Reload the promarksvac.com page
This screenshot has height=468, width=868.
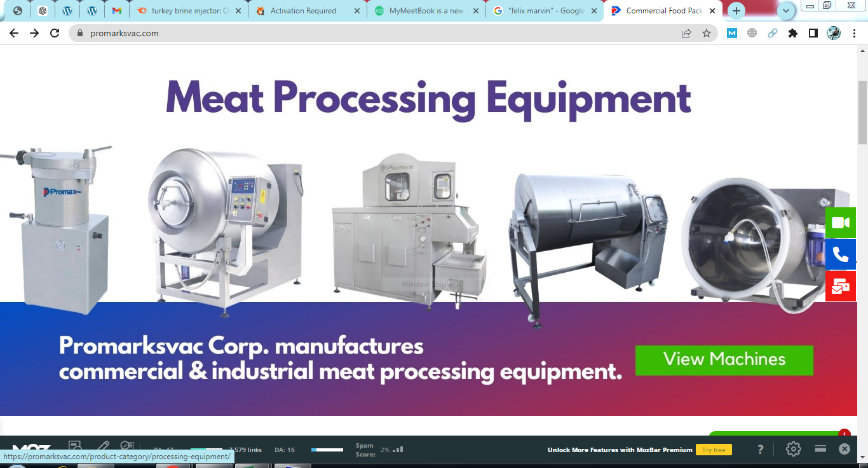click(x=55, y=33)
